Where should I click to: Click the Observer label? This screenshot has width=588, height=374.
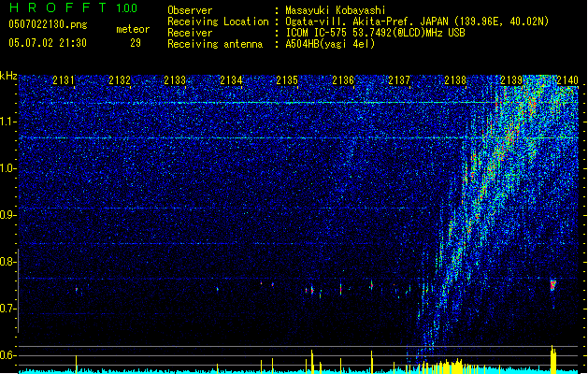(x=190, y=10)
